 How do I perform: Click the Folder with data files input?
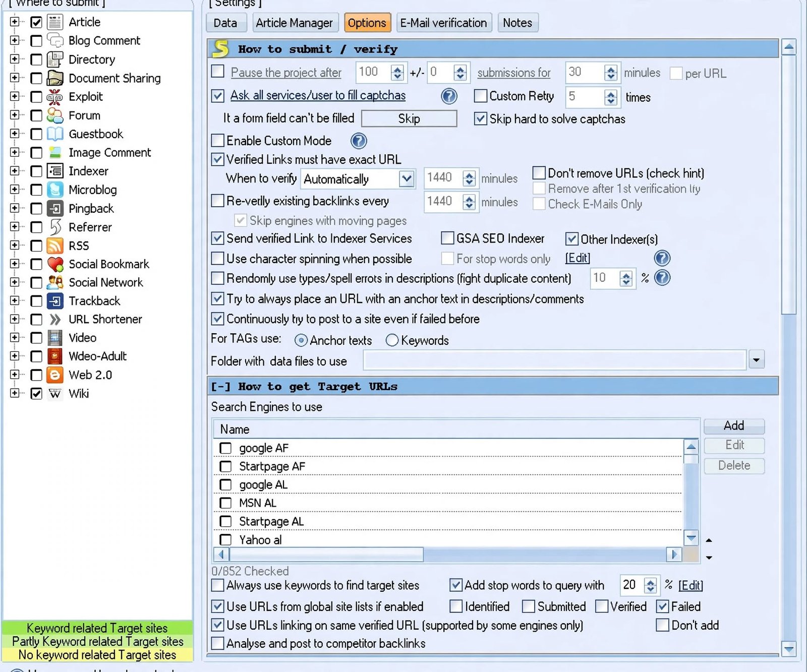click(554, 360)
